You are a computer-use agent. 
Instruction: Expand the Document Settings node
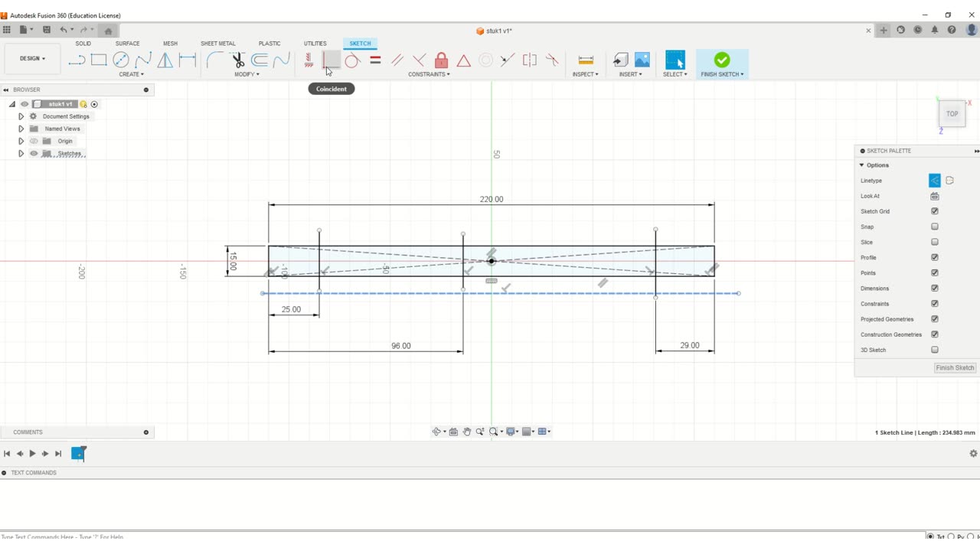(21, 116)
